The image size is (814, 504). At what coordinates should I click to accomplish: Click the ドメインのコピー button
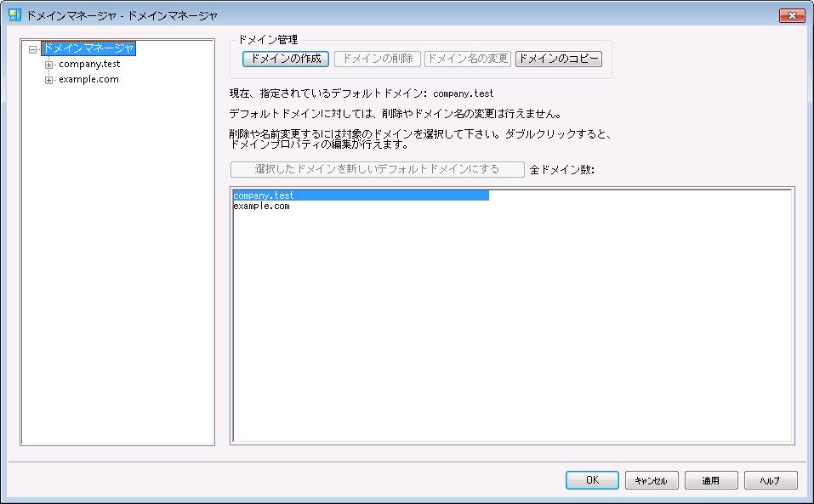pyautogui.click(x=558, y=59)
